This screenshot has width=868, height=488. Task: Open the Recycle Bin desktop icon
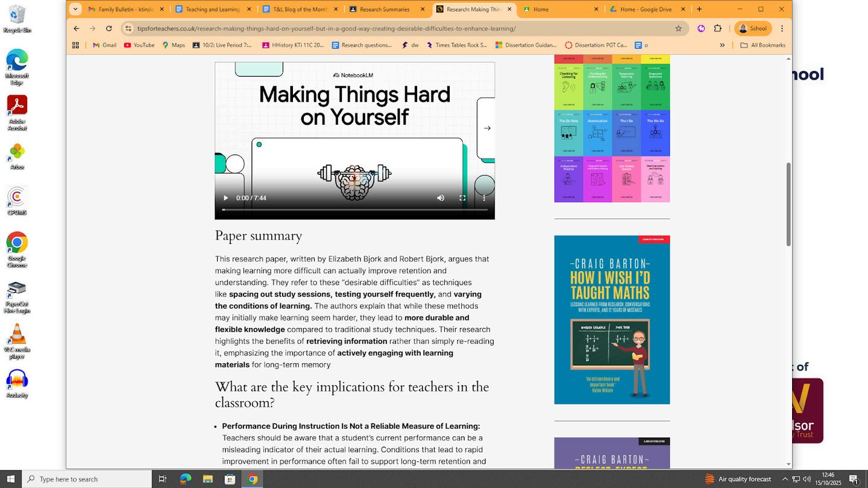[x=17, y=19]
